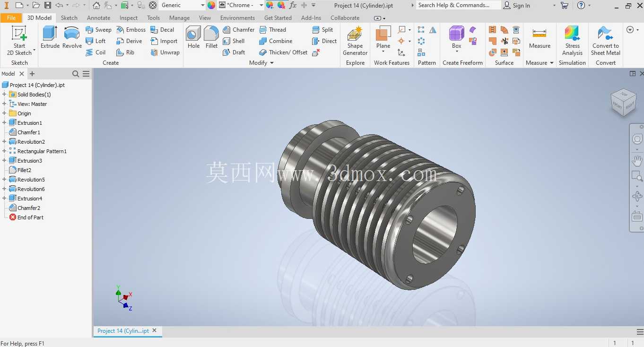This screenshot has height=347, width=644.
Task: Expand the Origin folder node
Action: [x=4, y=113]
